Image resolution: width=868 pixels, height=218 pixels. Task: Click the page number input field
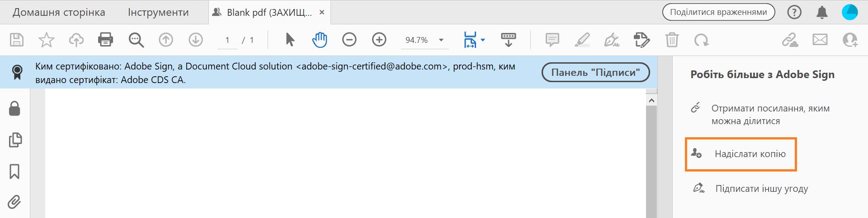[x=227, y=40]
